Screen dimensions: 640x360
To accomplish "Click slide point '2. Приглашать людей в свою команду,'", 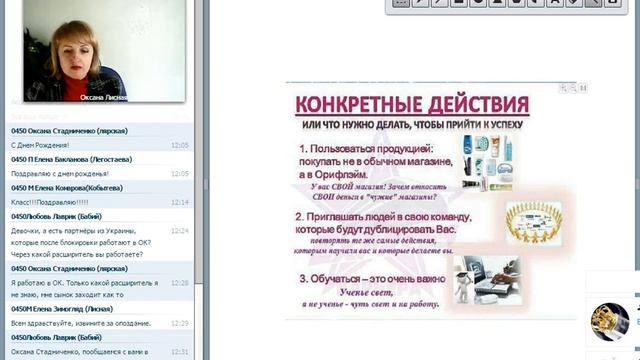I will point(383,217).
